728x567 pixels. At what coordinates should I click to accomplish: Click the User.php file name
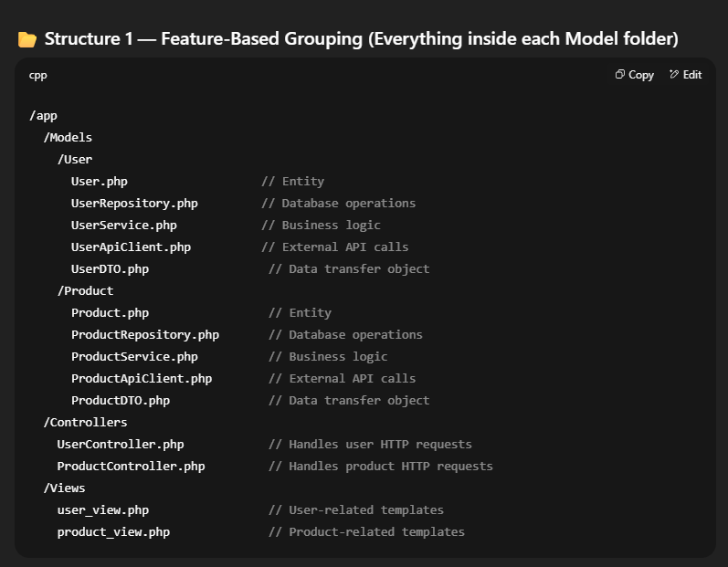pyautogui.click(x=99, y=182)
